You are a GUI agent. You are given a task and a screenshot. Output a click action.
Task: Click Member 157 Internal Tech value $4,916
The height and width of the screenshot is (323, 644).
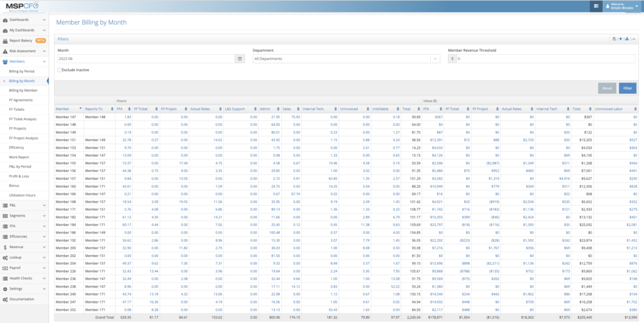point(565,178)
